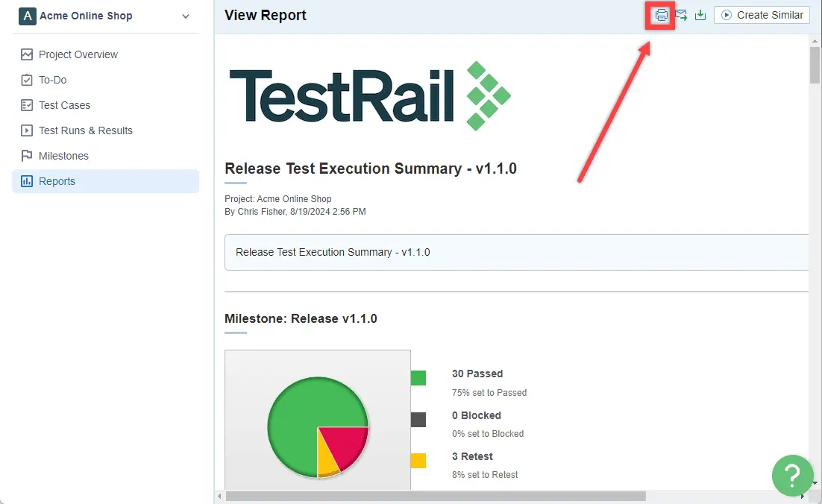Click the Test Cases sidebar icon
The image size is (822, 504).
(27, 105)
